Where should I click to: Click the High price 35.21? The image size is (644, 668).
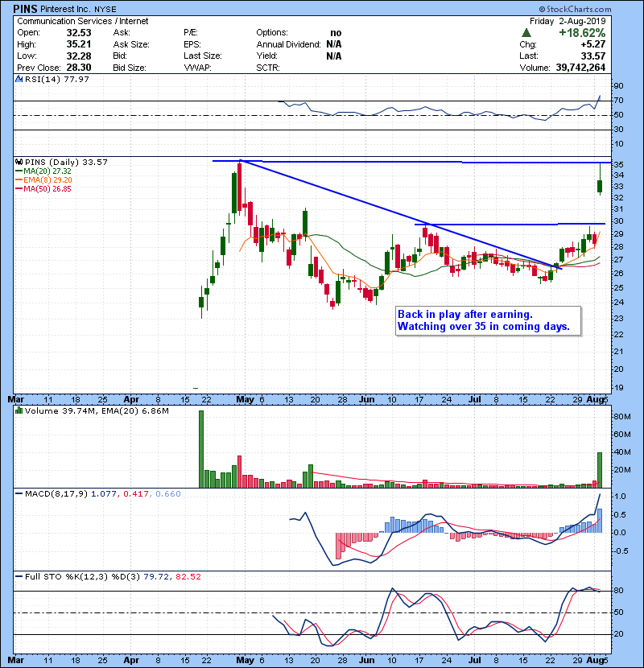[79, 44]
